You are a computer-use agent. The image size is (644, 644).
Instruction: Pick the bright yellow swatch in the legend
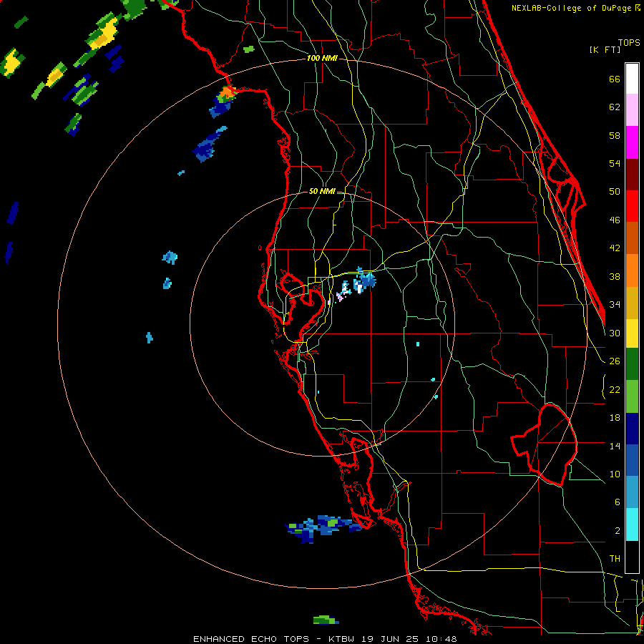pos(632,333)
